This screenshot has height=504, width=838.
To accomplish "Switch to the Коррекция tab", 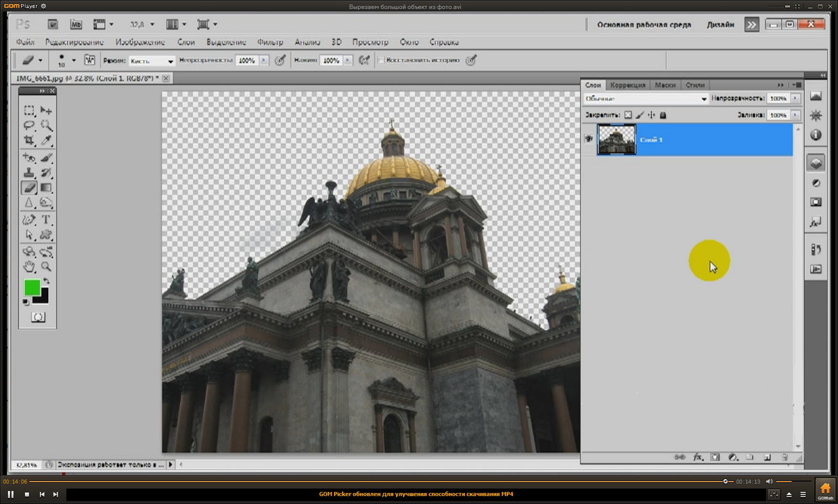I will point(627,85).
